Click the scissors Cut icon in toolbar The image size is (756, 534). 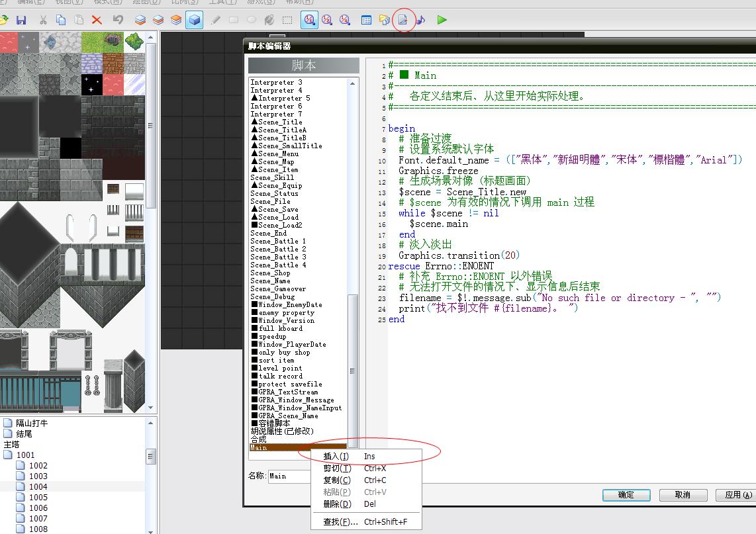pos(43,21)
